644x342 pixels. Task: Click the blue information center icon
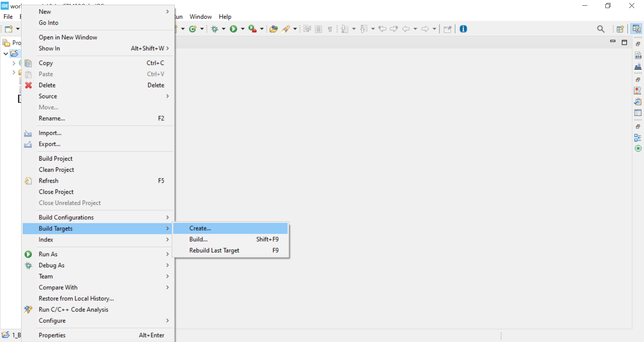tap(463, 29)
